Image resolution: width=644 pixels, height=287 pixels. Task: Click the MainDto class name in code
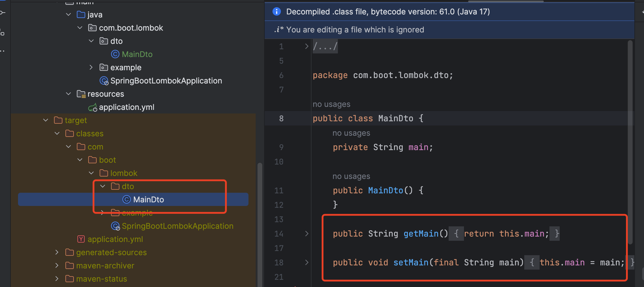tap(396, 118)
